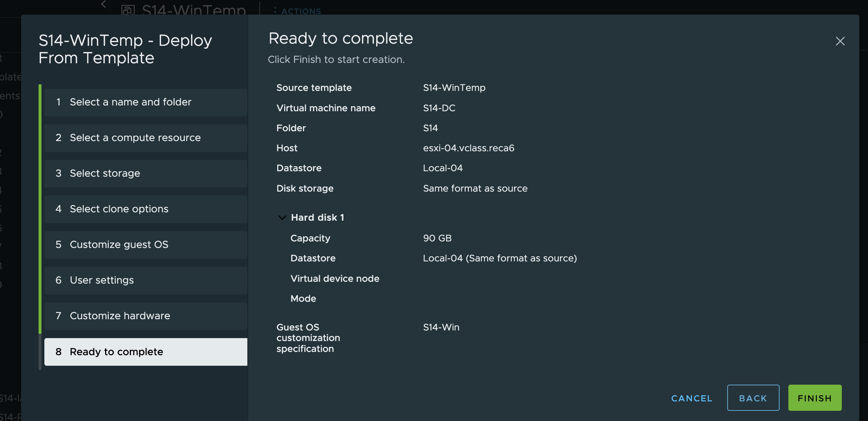Cancel the deployment wizard

click(692, 398)
